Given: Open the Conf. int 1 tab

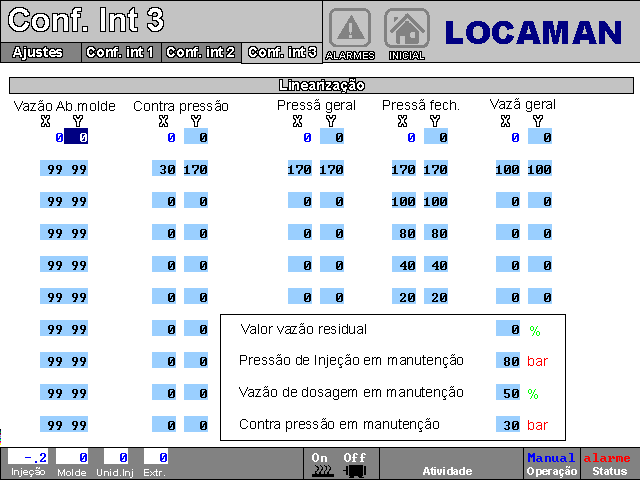Looking at the screenshot, I should click(x=120, y=52).
